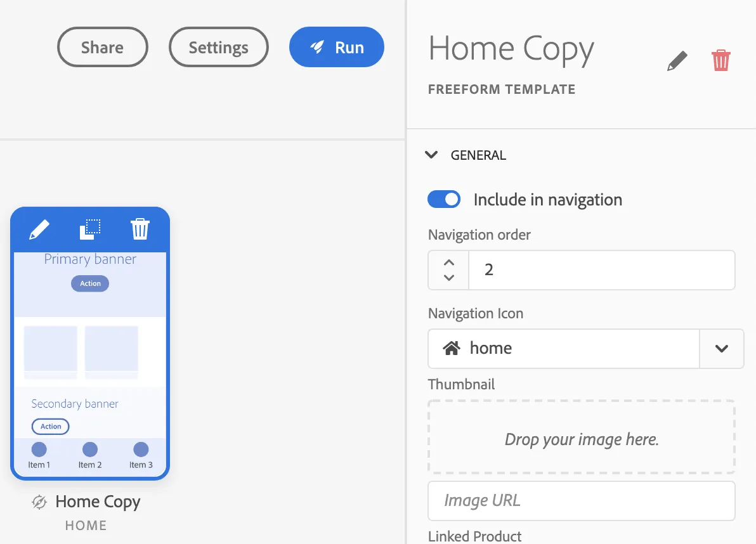The height and width of the screenshot is (544, 756).
Task: Click the hidden-eye icon beside Home Copy
Action: [39, 502]
